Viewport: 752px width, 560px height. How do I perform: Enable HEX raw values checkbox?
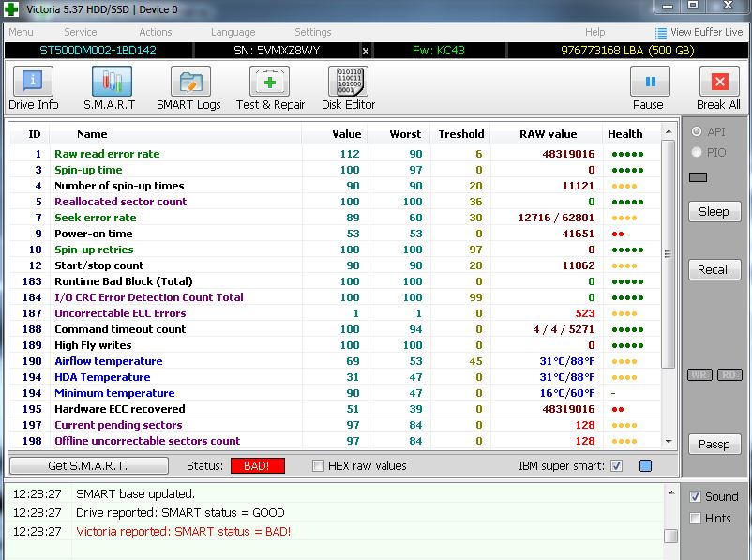pyautogui.click(x=318, y=465)
